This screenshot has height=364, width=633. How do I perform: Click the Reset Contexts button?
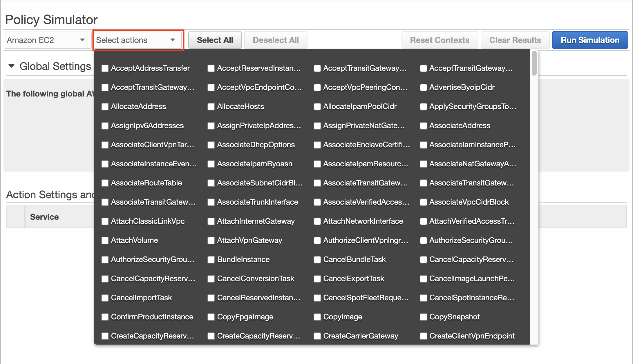[x=440, y=40]
